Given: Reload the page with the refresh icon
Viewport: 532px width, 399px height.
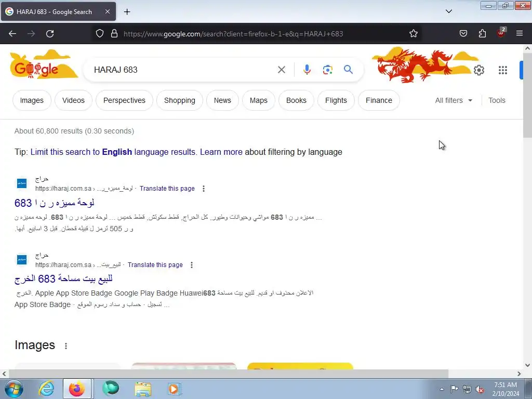Looking at the screenshot, I should (x=50, y=34).
